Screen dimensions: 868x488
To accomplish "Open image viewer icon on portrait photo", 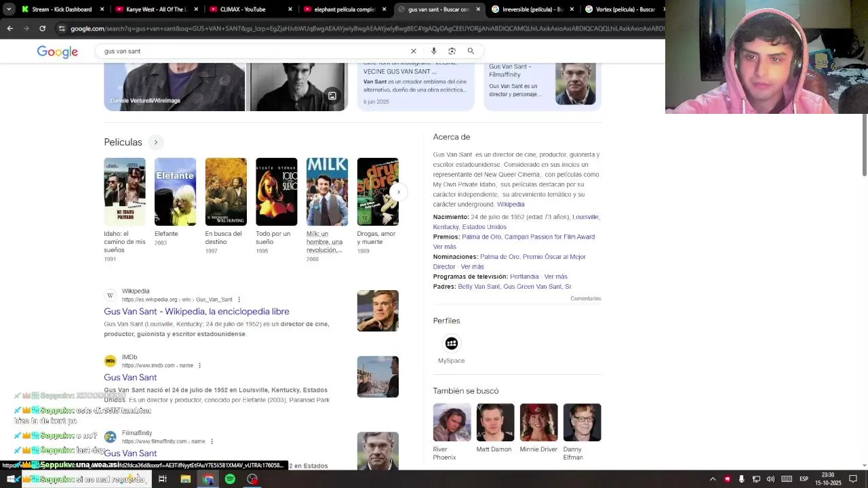I will point(332,96).
